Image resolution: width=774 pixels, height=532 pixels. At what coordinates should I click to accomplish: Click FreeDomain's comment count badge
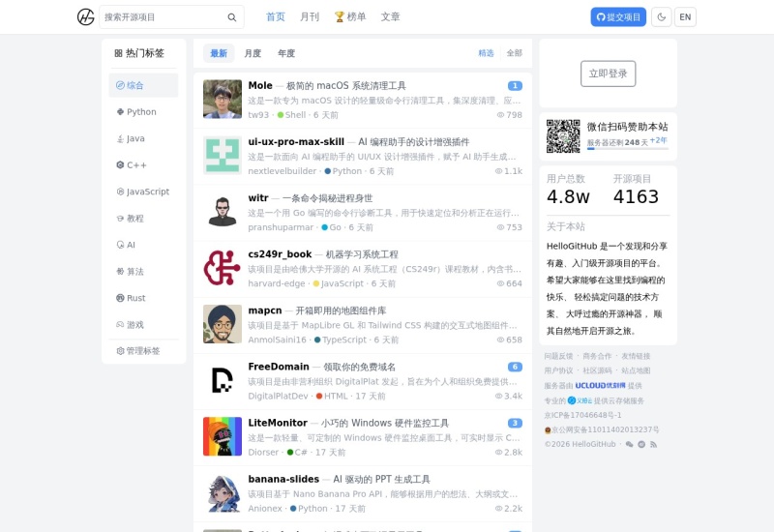click(x=515, y=368)
